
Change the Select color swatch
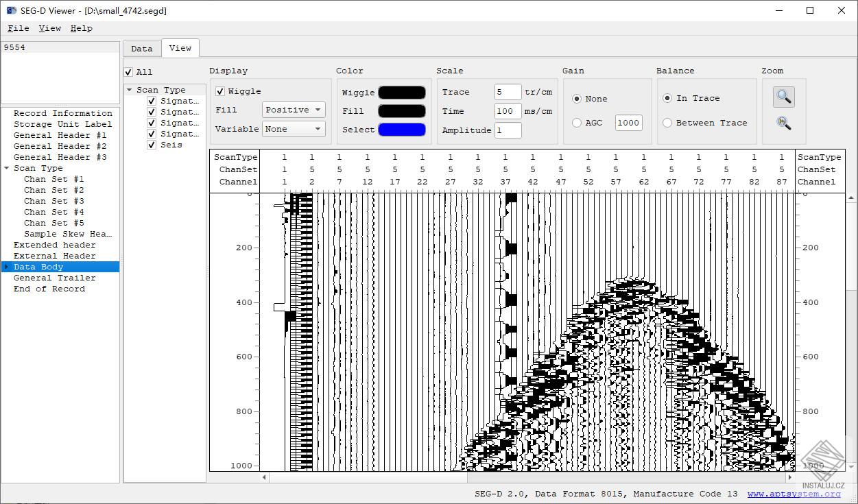click(x=401, y=130)
